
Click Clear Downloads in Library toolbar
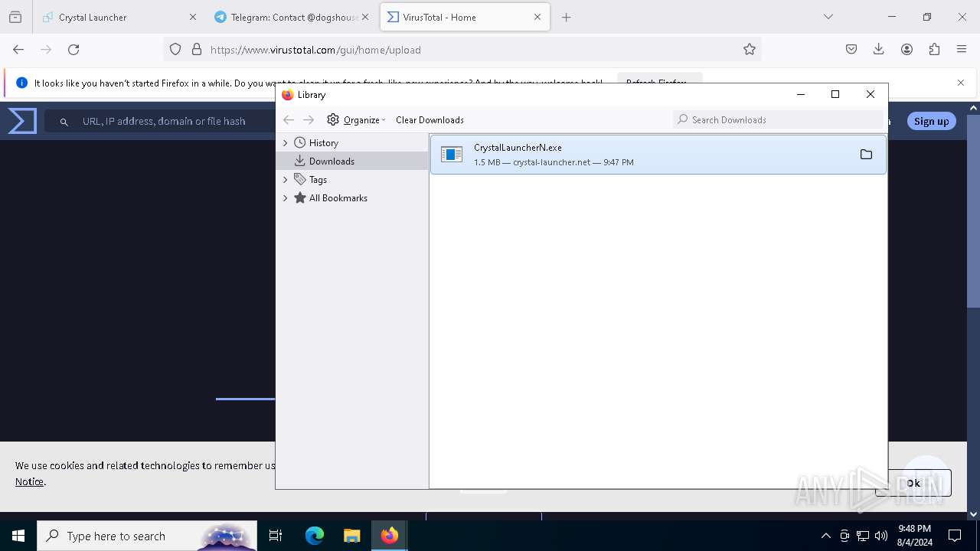tap(430, 119)
